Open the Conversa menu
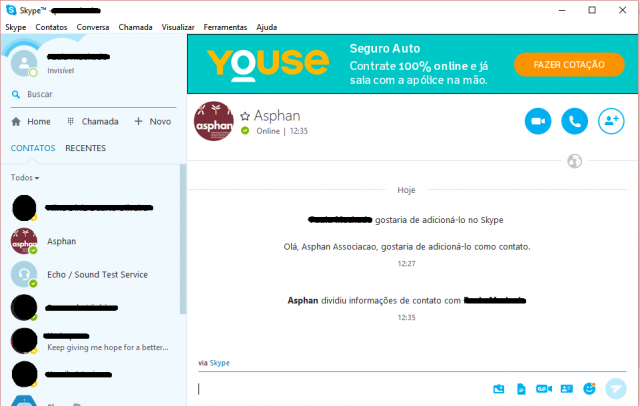 pos(93,27)
